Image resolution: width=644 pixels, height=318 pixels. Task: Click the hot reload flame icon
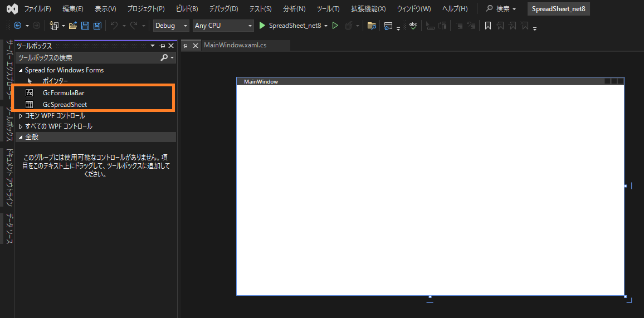[x=348, y=26]
